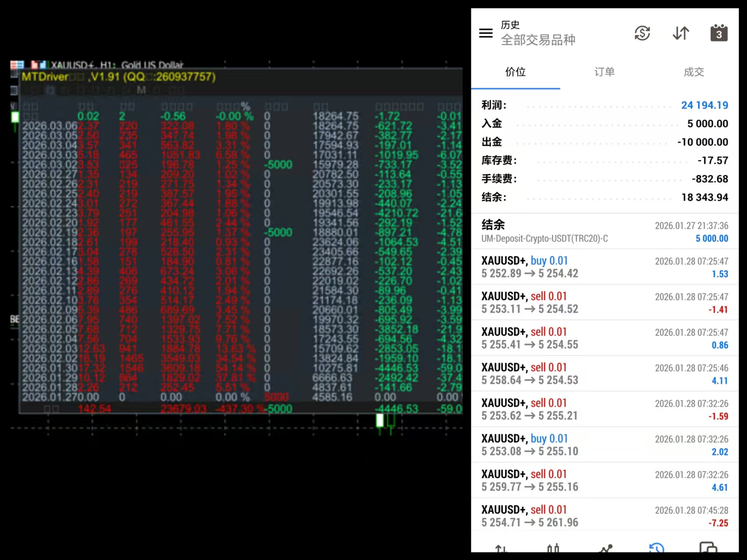
Task: Select the total 23679.03 in chart table footer
Action: 183,409
